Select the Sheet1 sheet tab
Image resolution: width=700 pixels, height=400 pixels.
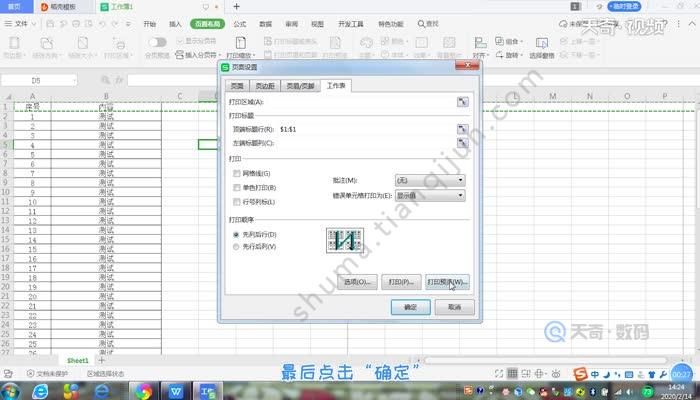[78, 360]
